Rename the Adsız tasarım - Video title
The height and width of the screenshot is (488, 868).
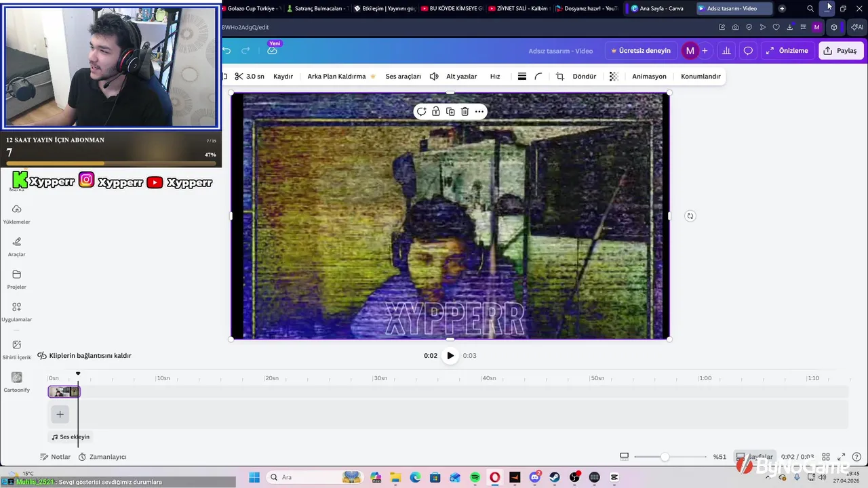(561, 51)
